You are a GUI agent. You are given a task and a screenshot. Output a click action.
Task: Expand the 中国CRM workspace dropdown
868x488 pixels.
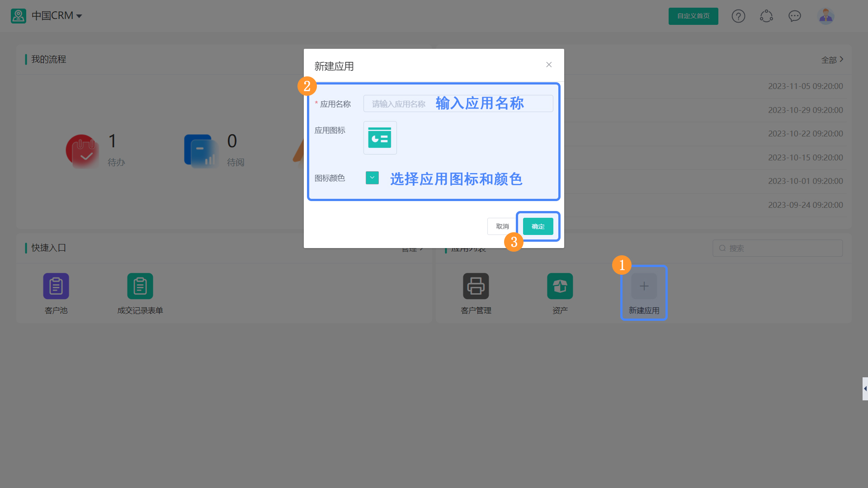tap(79, 16)
